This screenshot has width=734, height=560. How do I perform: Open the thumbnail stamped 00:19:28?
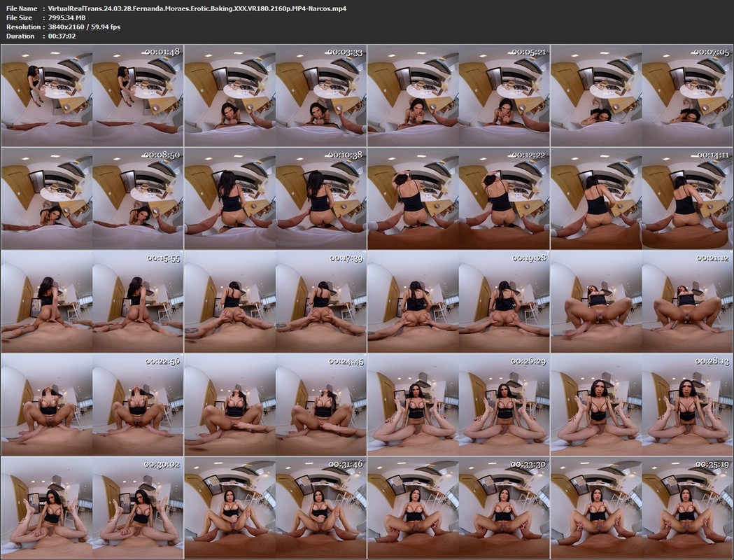click(458, 302)
